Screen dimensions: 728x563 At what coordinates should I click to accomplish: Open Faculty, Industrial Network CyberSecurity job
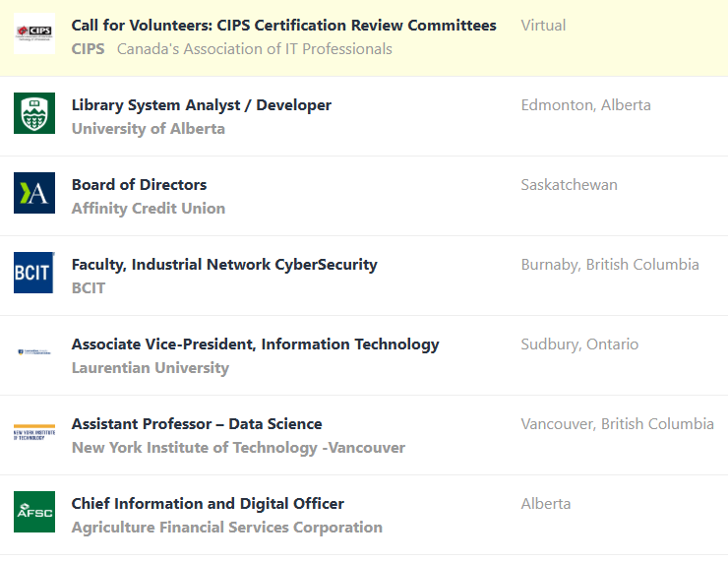(x=223, y=265)
